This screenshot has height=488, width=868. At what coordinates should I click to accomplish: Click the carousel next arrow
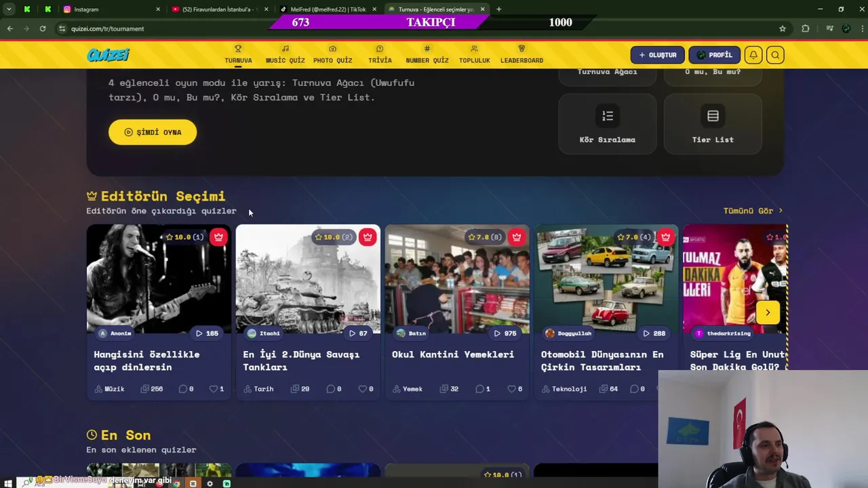pyautogui.click(x=768, y=312)
